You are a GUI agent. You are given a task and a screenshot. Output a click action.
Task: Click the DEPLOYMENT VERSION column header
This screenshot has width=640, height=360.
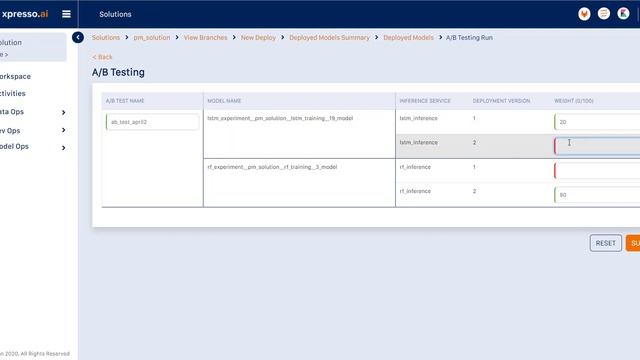(501, 101)
